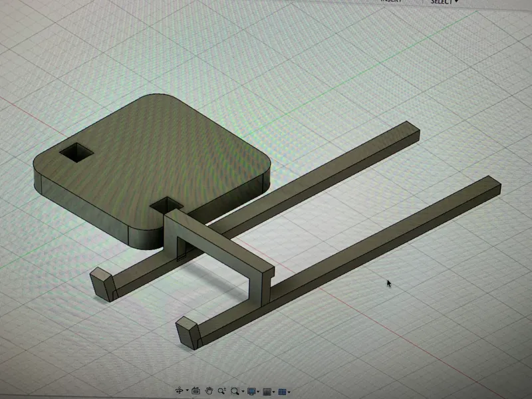Screen dimensions: 532x399
Task: Expand the Display Settings dropdown arrow
Action: pyautogui.click(x=258, y=392)
